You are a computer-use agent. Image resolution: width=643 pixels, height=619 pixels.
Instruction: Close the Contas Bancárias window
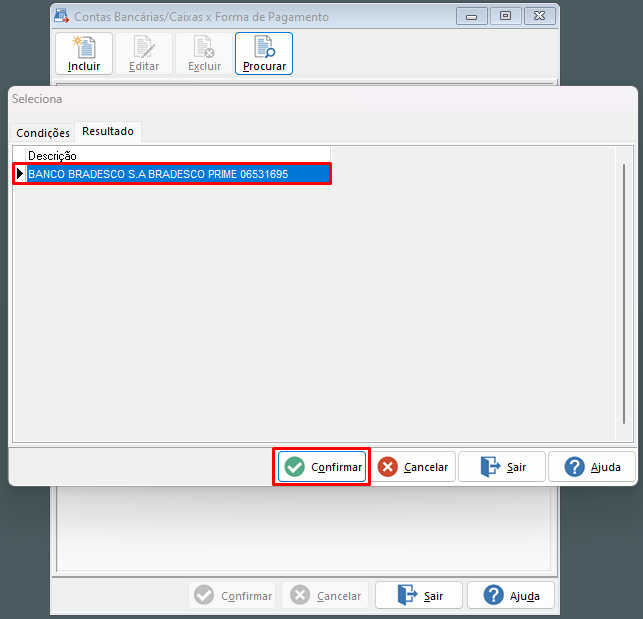click(540, 16)
